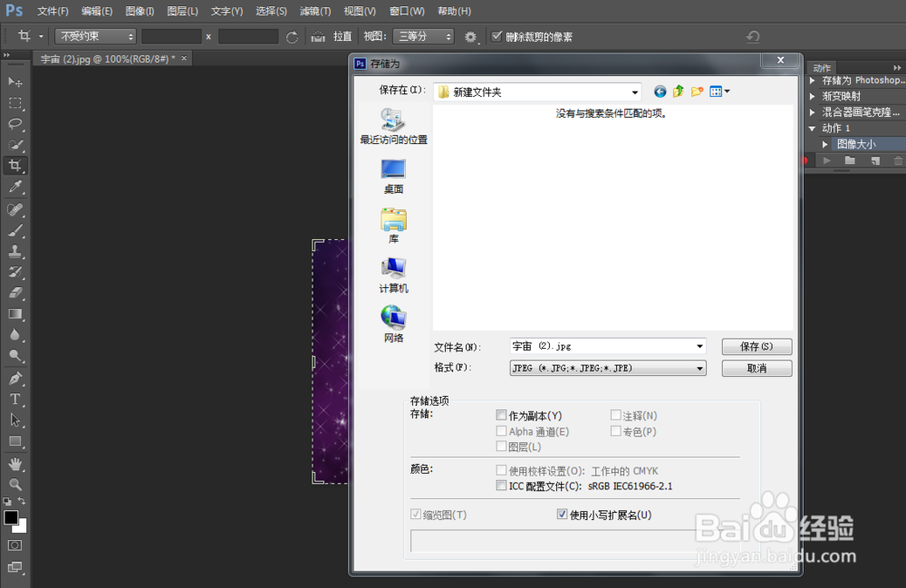Screen dimensions: 906x588
Task: Select the Zoom tool
Action: 15,484
